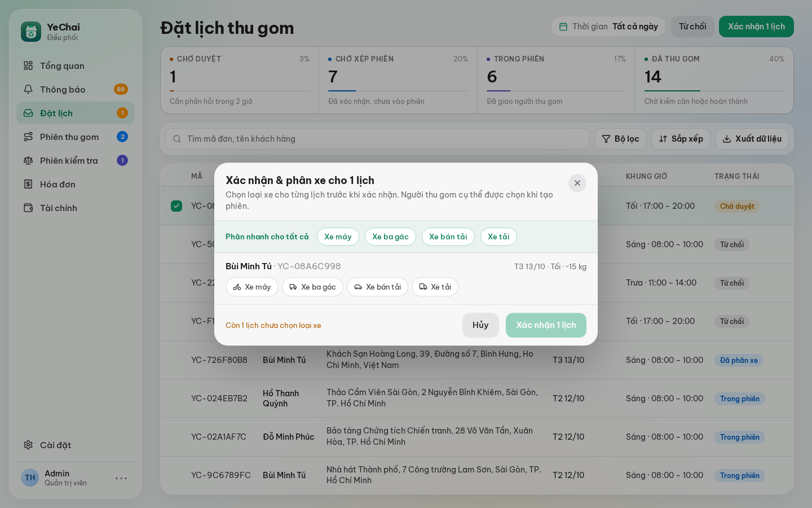Open Admin account three-dot menu
The width and height of the screenshot is (812, 508).
[121, 478]
